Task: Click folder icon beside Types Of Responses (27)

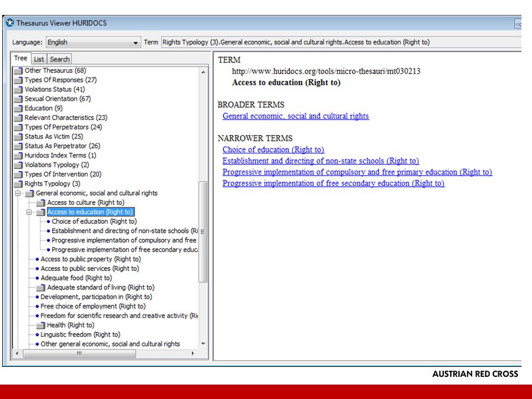Action: pos(18,80)
